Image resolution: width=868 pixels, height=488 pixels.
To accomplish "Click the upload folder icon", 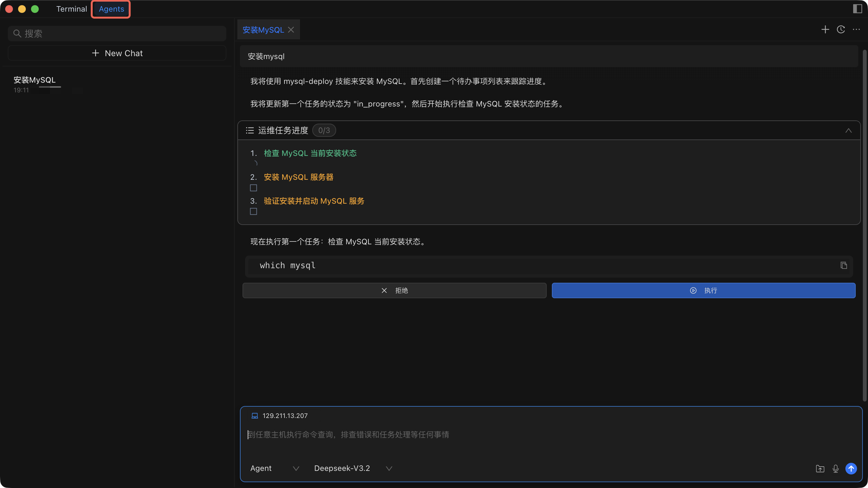I will pos(820,468).
